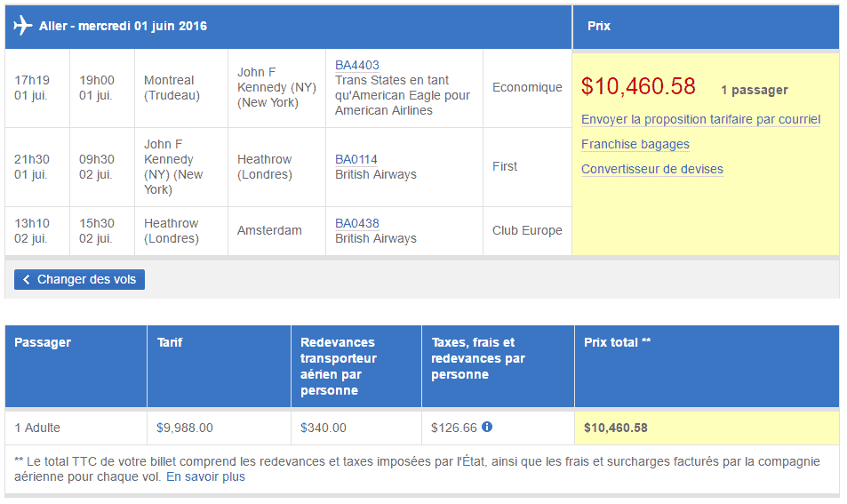Image resolution: width=847 pixels, height=504 pixels.
Task: Click the airplane icon in the Aller header
Action: (23, 26)
